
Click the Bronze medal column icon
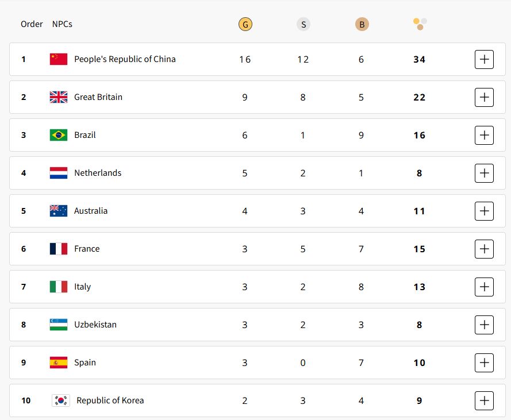[x=362, y=25]
